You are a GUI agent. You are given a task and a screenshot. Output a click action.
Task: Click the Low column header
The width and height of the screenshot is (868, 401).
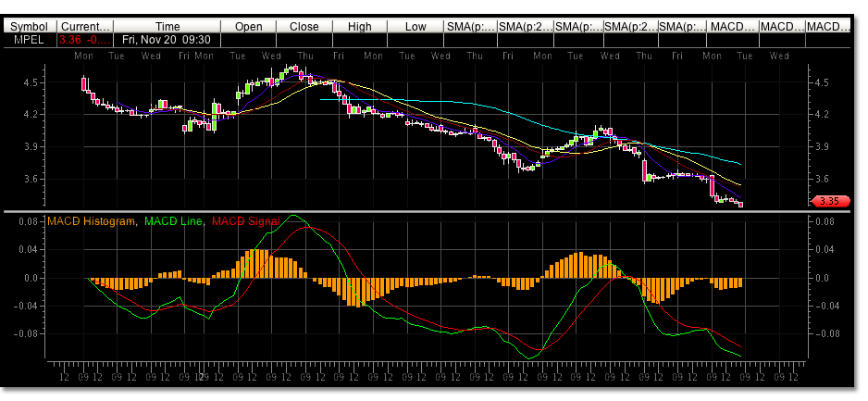coord(415,27)
